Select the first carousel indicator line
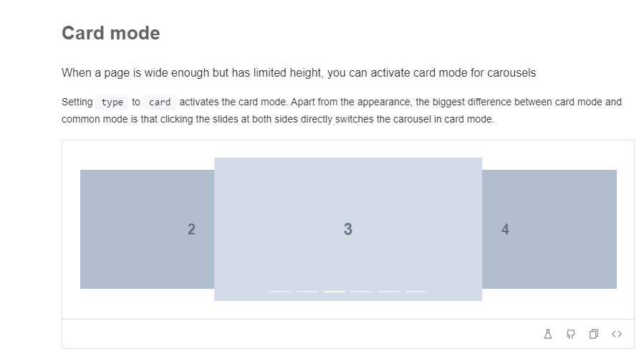644x359 pixels. [280, 291]
